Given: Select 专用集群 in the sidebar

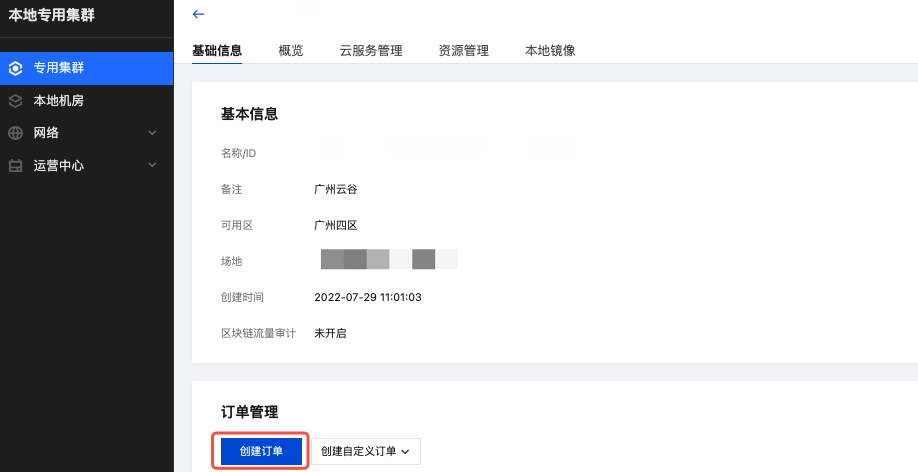Looking at the screenshot, I should [86, 69].
